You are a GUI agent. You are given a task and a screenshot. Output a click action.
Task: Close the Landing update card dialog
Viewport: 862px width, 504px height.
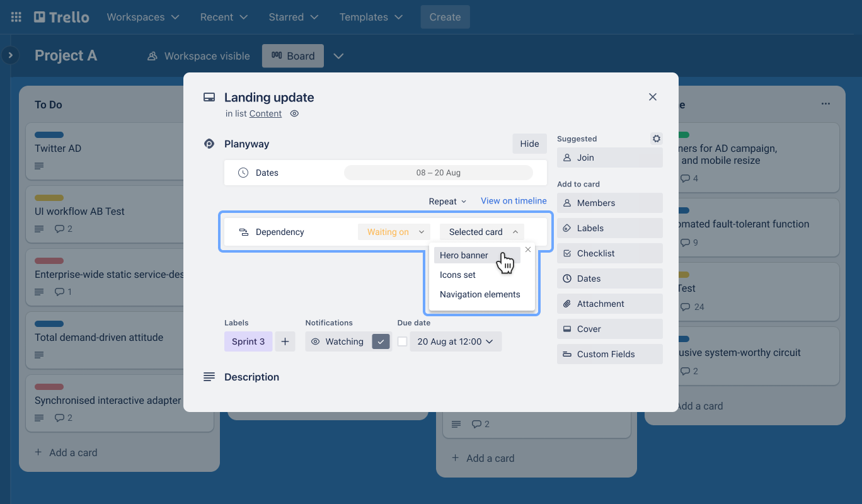click(x=653, y=97)
